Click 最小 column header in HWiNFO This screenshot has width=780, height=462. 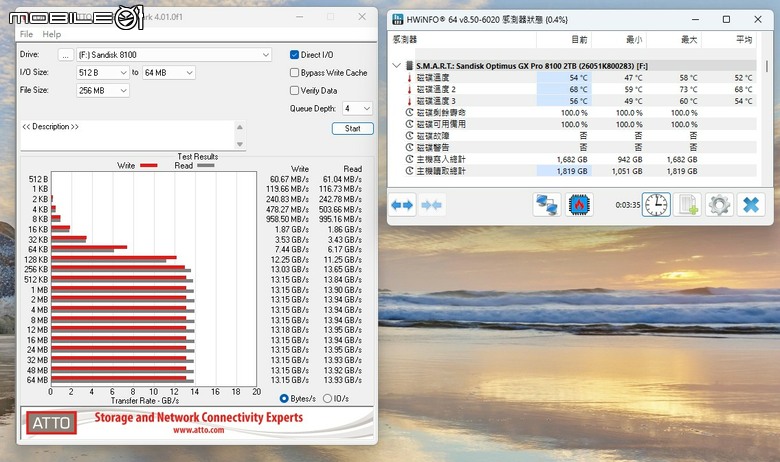pos(634,39)
